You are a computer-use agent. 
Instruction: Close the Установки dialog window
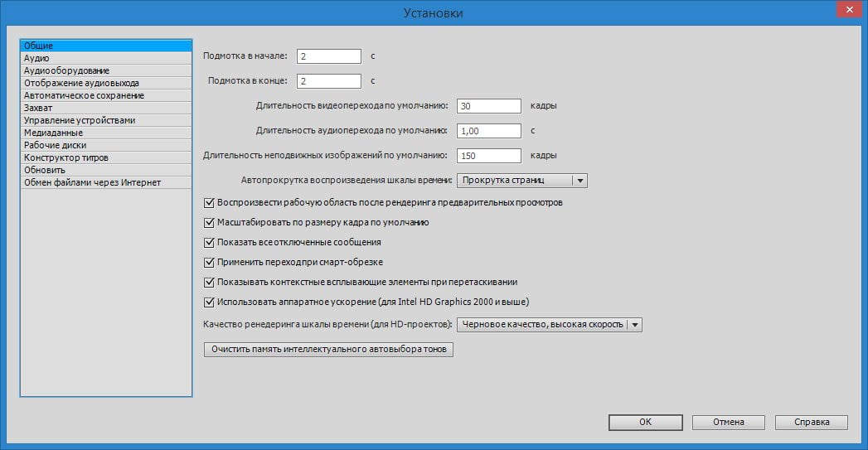[x=849, y=9]
